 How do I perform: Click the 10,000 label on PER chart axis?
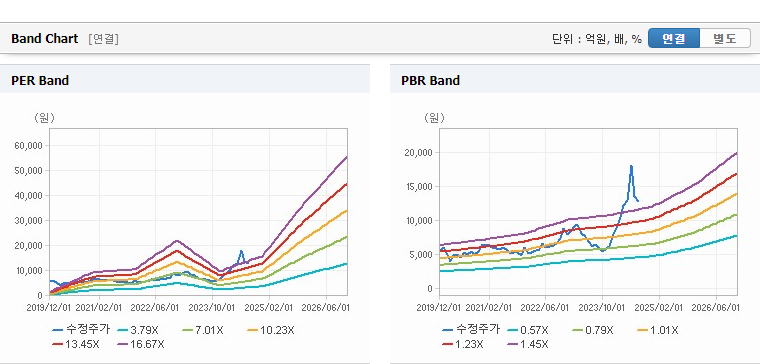pos(30,270)
